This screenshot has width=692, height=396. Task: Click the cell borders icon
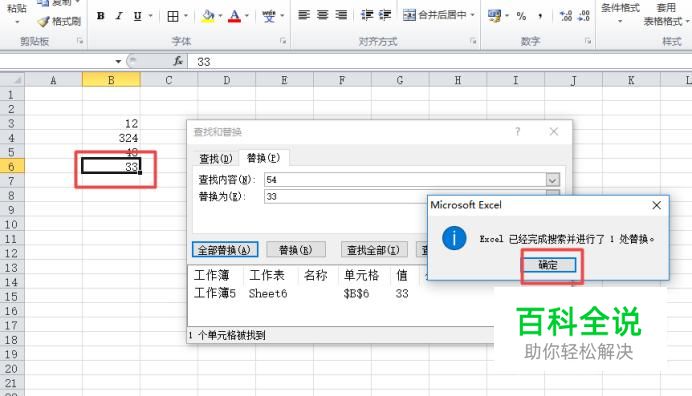(173, 16)
